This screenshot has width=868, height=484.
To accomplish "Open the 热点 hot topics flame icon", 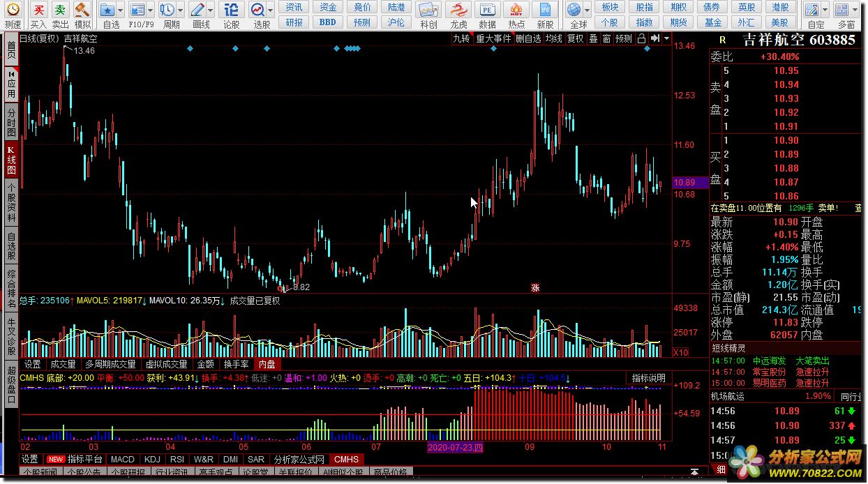I will 516,10.
